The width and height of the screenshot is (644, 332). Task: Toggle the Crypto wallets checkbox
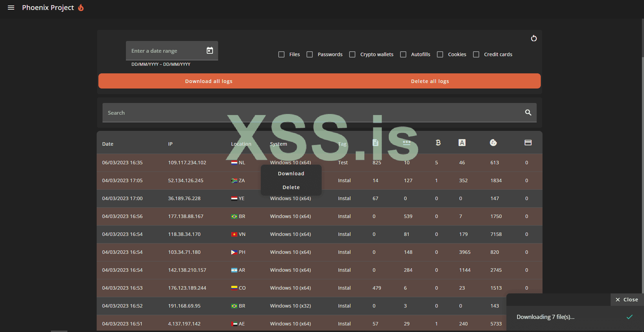point(352,54)
